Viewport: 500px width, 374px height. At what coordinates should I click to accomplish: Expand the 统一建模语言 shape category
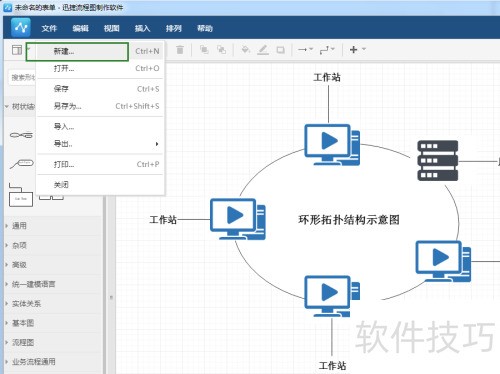[53, 284]
